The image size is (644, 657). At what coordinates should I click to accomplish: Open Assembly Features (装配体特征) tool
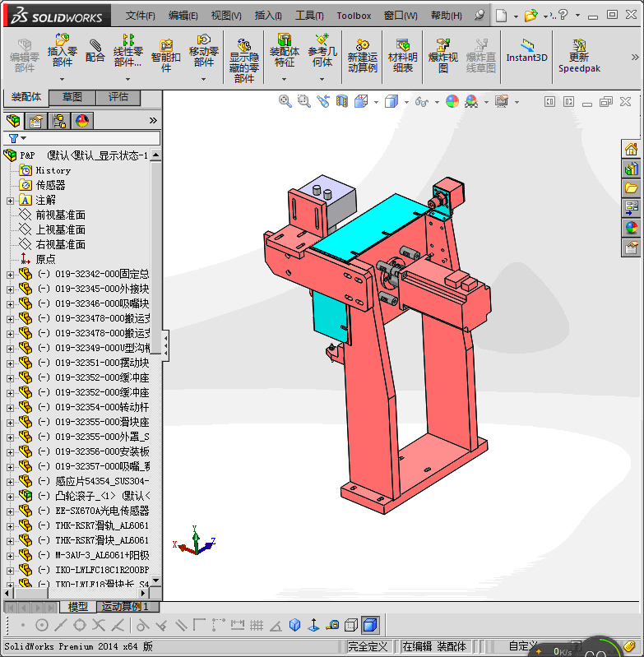coord(284,50)
